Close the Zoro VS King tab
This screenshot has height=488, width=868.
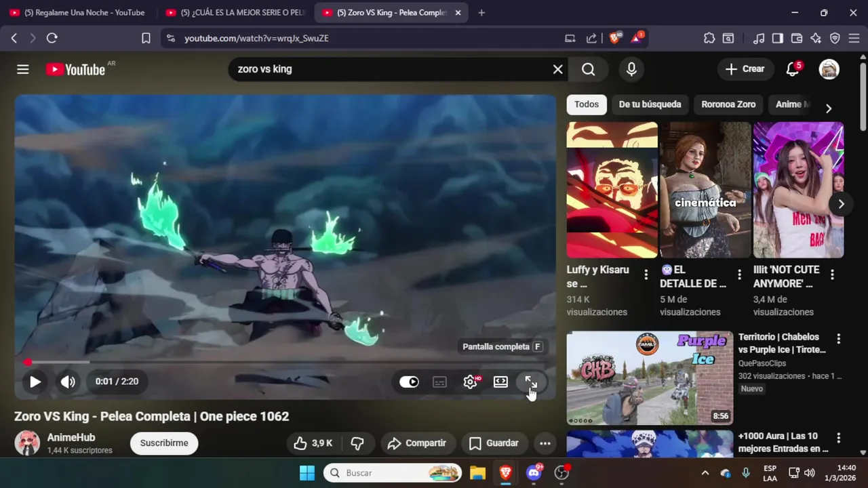tap(458, 13)
